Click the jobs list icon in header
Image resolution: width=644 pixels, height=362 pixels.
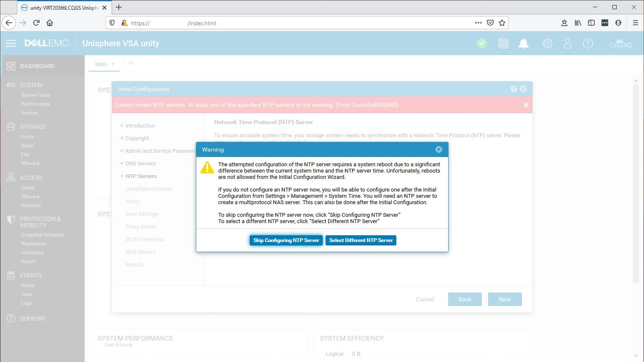(x=503, y=43)
